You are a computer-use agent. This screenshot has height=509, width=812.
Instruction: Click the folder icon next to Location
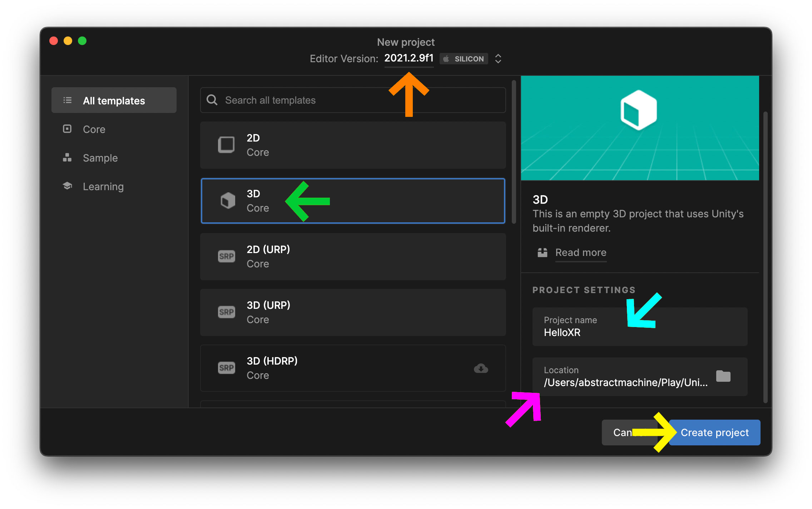coord(723,376)
